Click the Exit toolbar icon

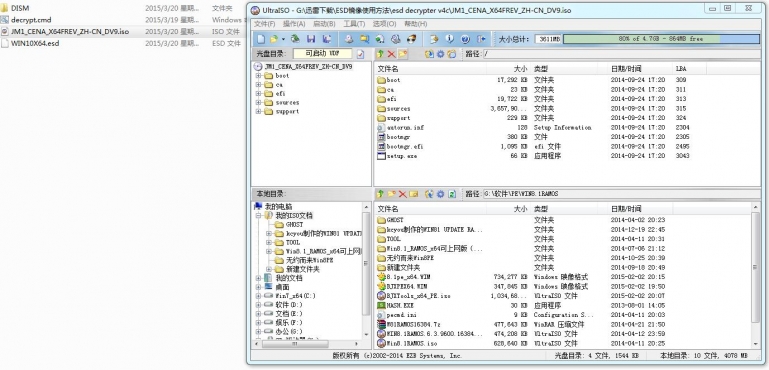tap(482, 39)
